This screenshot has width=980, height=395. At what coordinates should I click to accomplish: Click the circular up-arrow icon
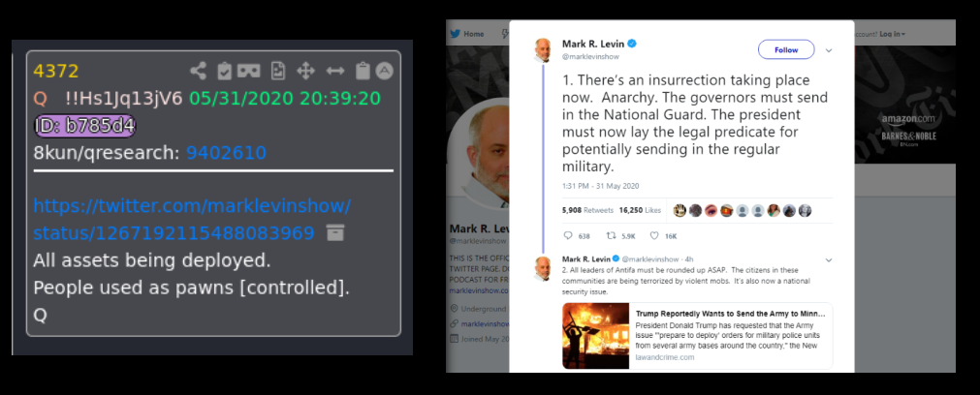[385, 71]
